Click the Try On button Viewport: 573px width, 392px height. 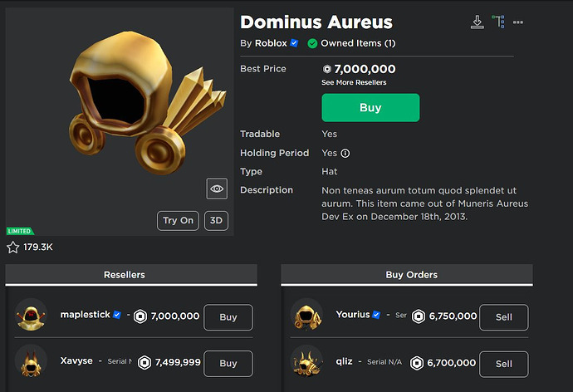coord(178,220)
